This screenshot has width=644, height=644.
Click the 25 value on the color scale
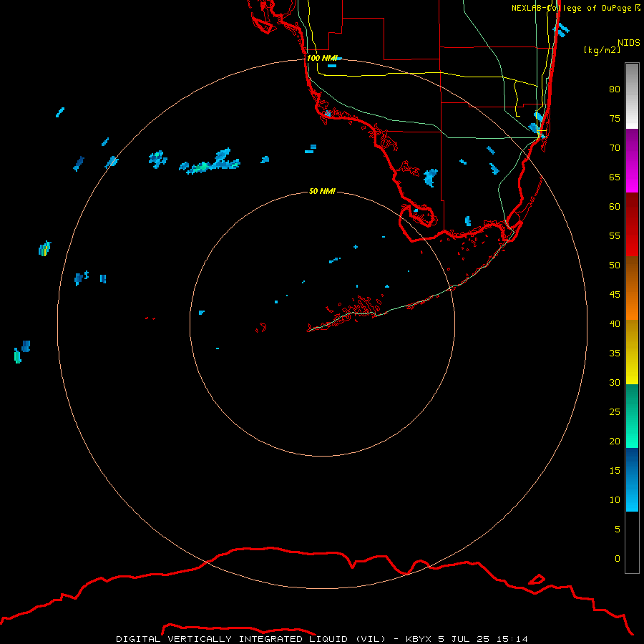[615, 412]
